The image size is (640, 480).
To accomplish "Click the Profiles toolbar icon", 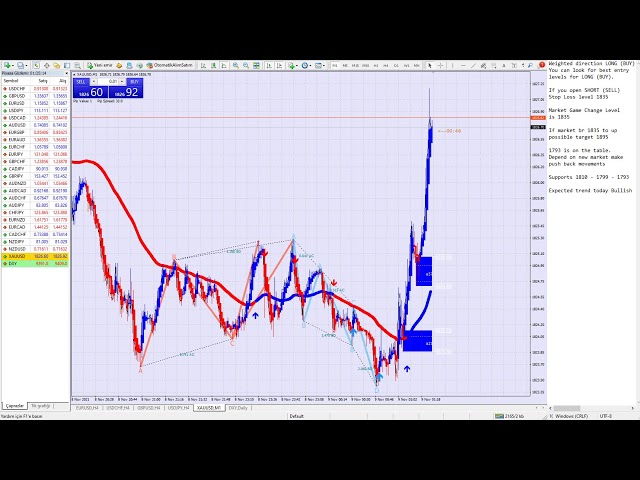I will [20, 65].
